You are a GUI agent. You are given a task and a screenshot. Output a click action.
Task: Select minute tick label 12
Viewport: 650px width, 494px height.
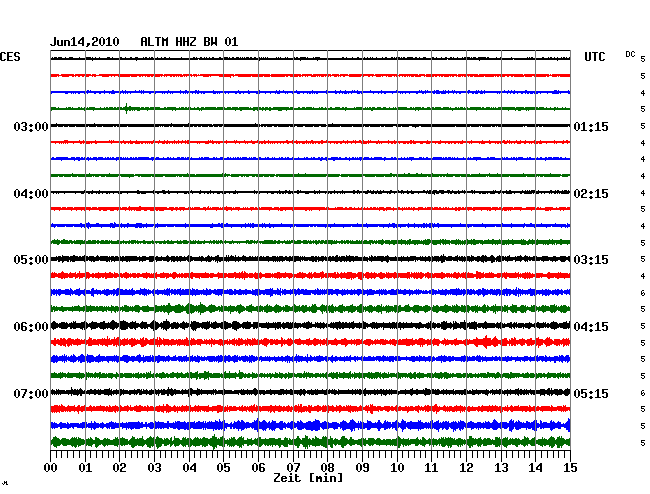click(x=466, y=467)
